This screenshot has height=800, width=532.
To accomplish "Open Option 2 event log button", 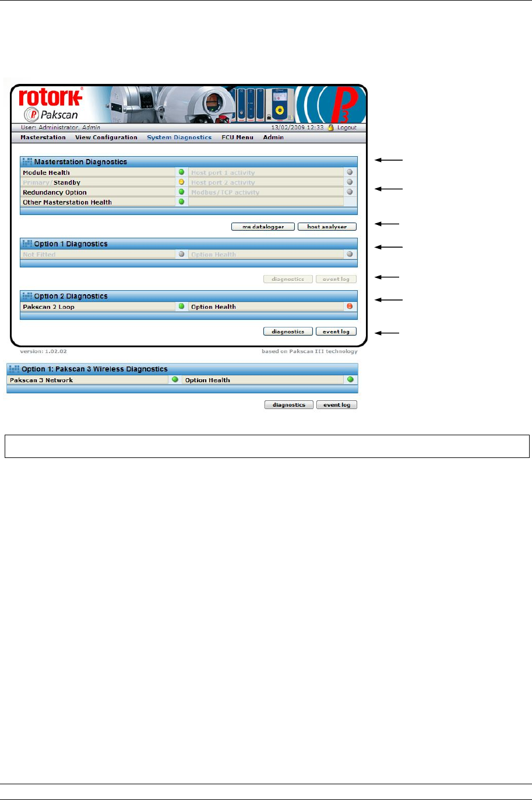I will point(336,332).
